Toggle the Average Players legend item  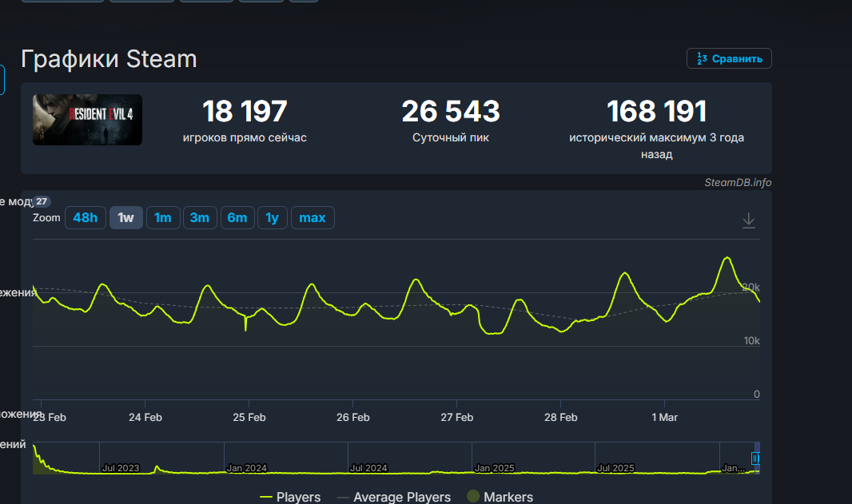point(394,496)
